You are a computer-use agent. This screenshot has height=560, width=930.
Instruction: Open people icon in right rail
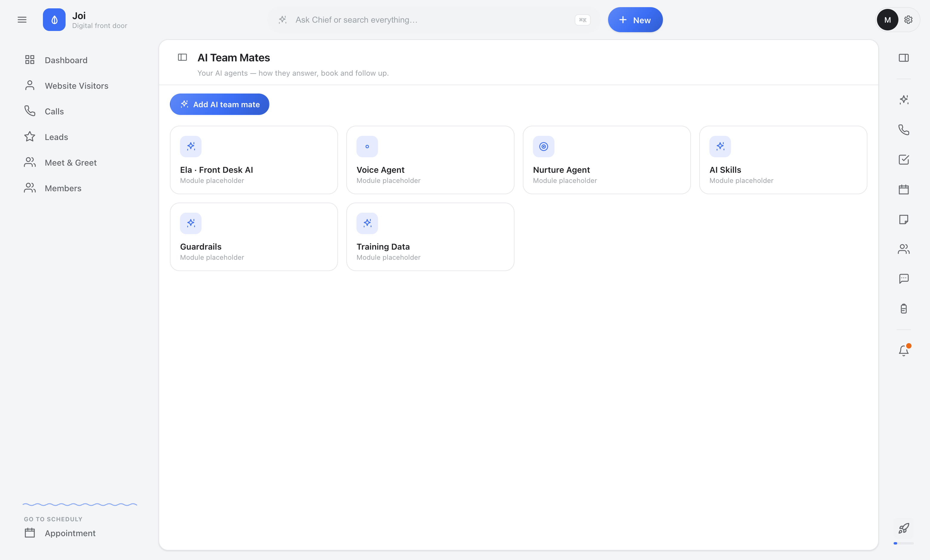click(903, 249)
